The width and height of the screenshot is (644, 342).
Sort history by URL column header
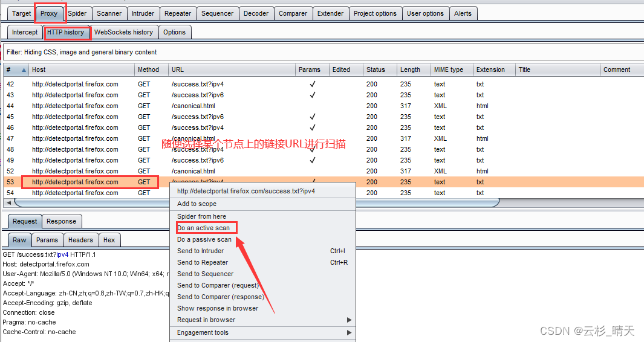(232, 70)
